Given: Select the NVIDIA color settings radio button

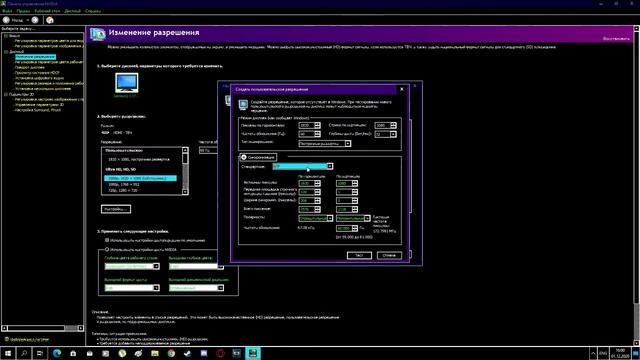Looking at the screenshot, I should [107, 249].
